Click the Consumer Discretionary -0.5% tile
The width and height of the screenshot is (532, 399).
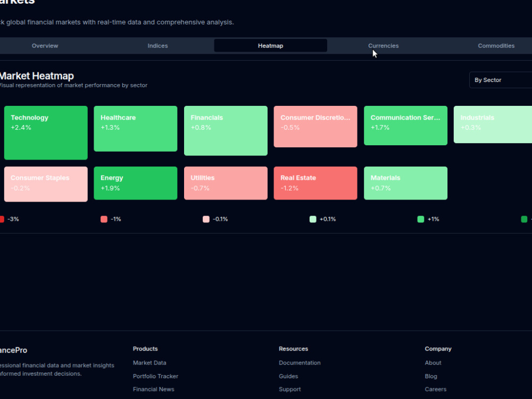[315, 127]
